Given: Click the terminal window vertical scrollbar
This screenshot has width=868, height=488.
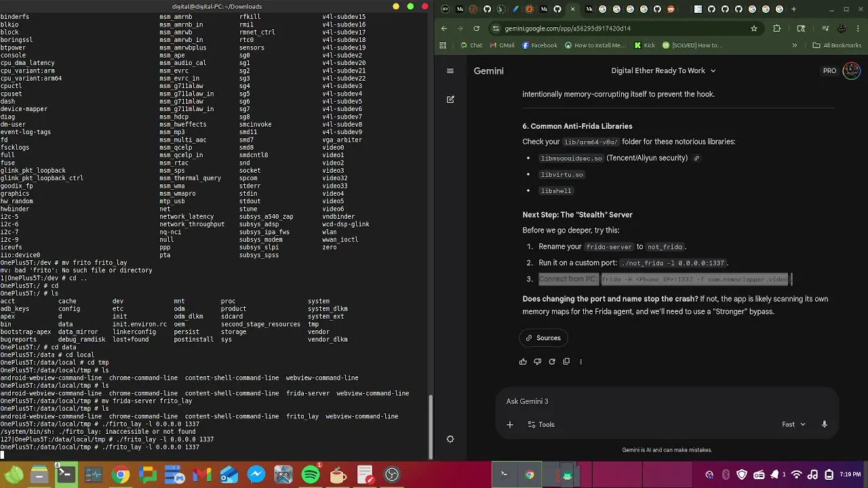Looking at the screenshot, I should pos(429,427).
